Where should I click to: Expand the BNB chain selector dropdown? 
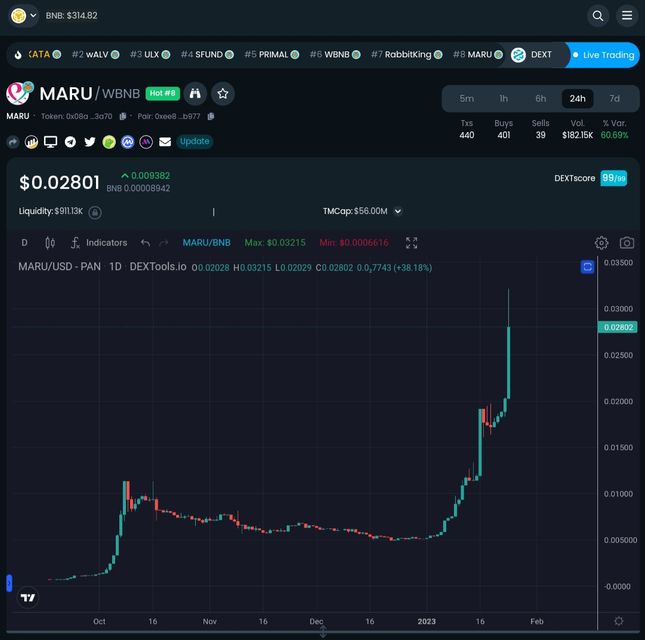[24, 16]
